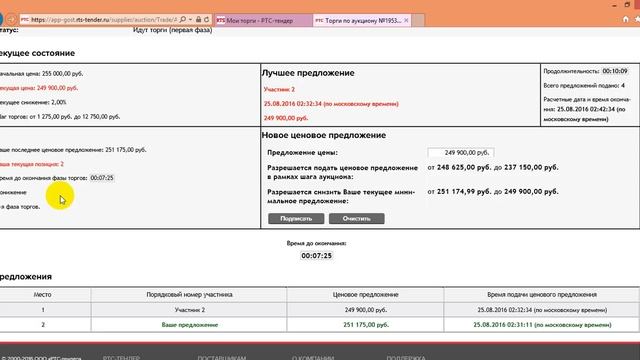
Task: Click the '251 175,00 руб.' cell in table
Action: (366, 325)
